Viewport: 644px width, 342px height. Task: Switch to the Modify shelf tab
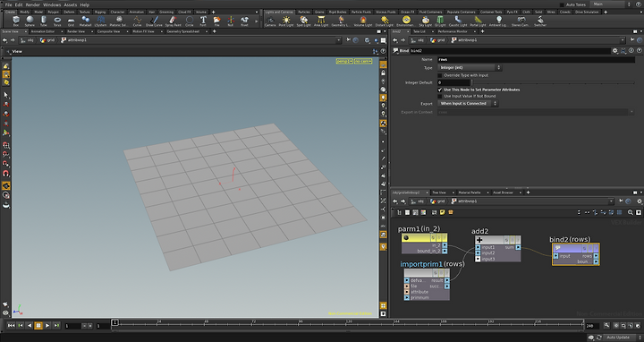25,12
